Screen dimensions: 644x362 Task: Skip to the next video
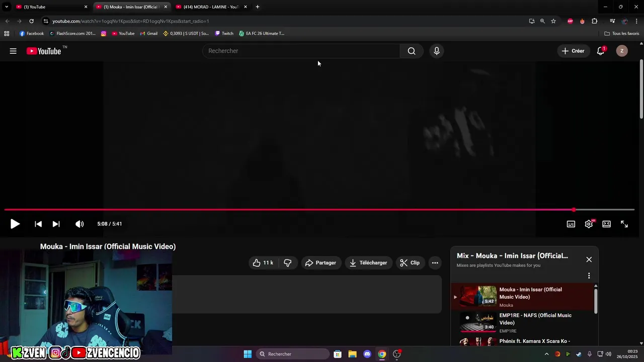point(56,224)
